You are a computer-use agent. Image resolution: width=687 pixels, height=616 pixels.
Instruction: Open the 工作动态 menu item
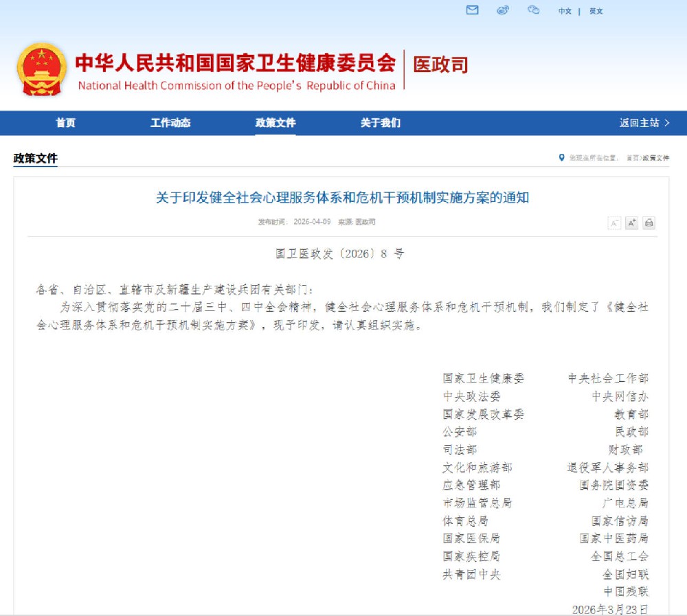pyautogui.click(x=170, y=124)
